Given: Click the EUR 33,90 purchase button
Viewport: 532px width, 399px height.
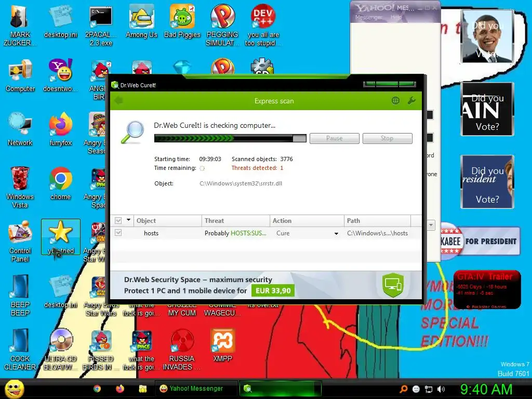Looking at the screenshot, I should [x=273, y=291].
